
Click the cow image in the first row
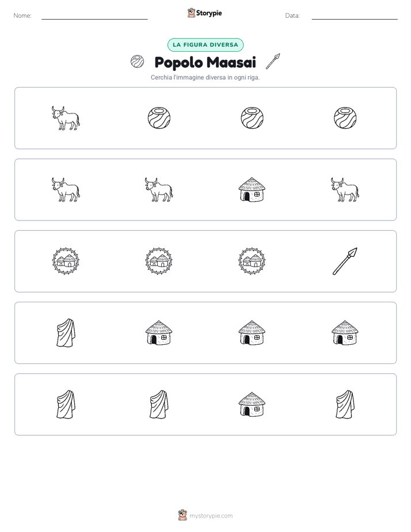66,118
